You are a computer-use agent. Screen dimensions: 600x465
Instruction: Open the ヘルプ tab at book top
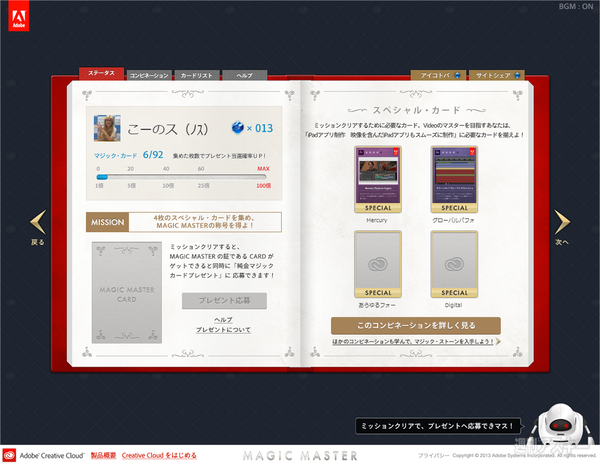point(244,75)
